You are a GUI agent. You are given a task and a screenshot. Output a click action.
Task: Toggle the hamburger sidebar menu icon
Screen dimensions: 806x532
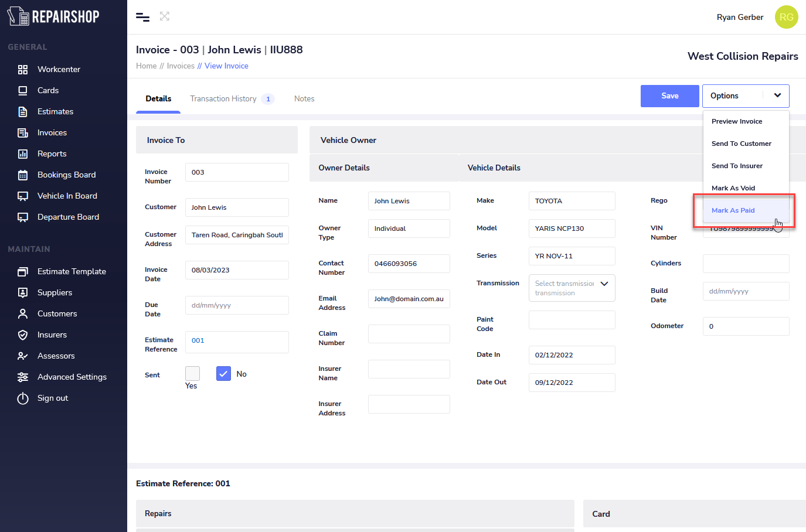click(142, 17)
